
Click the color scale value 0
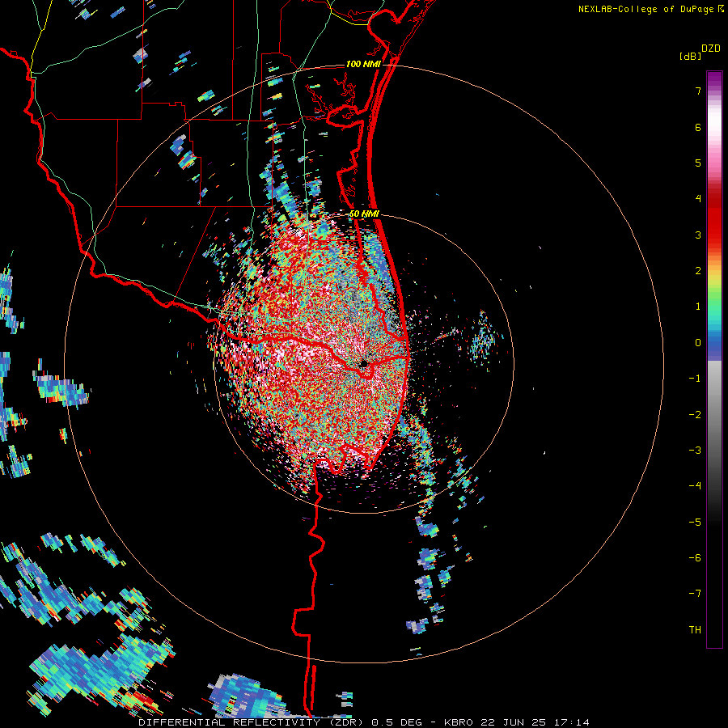tap(698, 343)
